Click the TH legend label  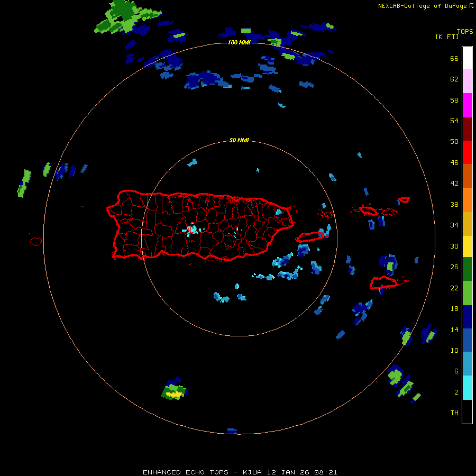(454, 413)
